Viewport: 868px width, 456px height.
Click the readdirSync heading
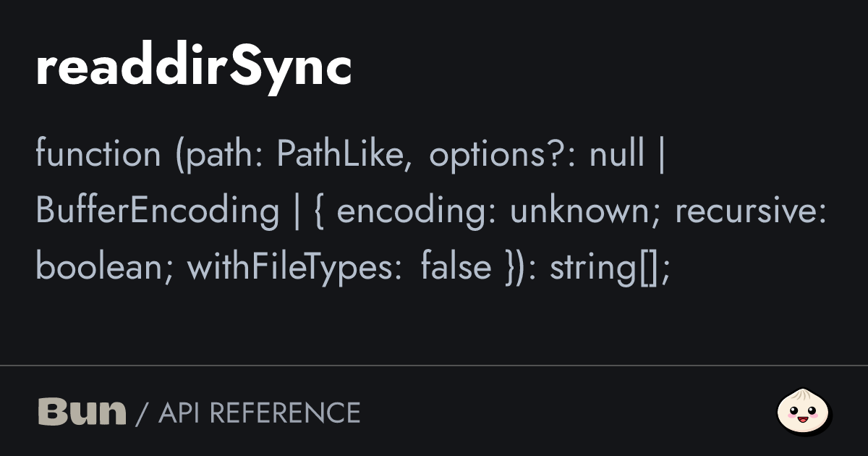pyautogui.click(x=194, y=69)
